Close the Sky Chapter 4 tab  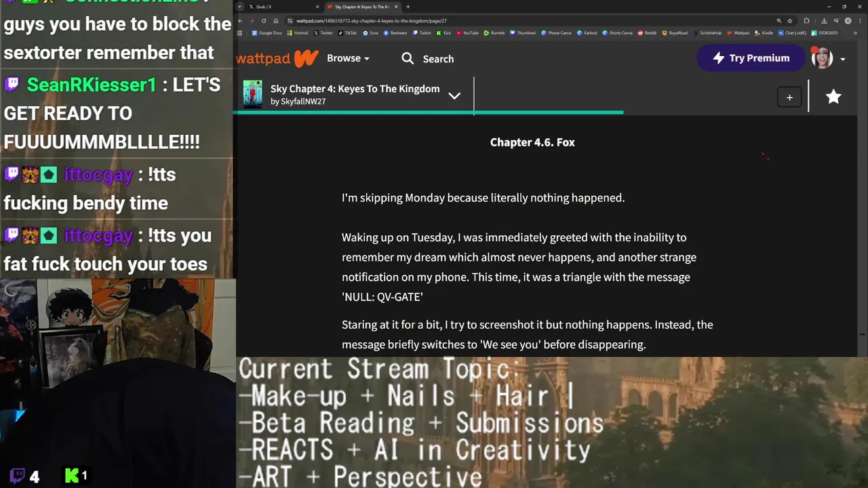click(396, 7)
